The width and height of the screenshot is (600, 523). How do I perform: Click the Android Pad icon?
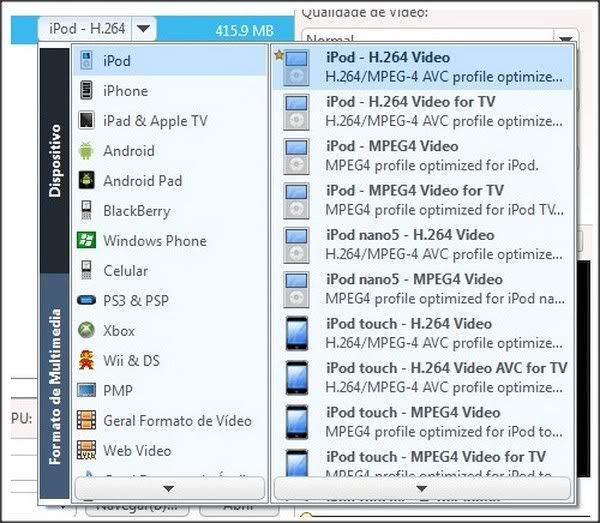click(x=86, y=180)
